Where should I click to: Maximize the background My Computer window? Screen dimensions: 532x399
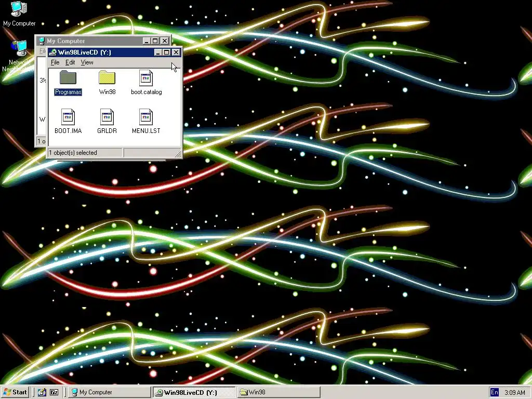(155, 41)
